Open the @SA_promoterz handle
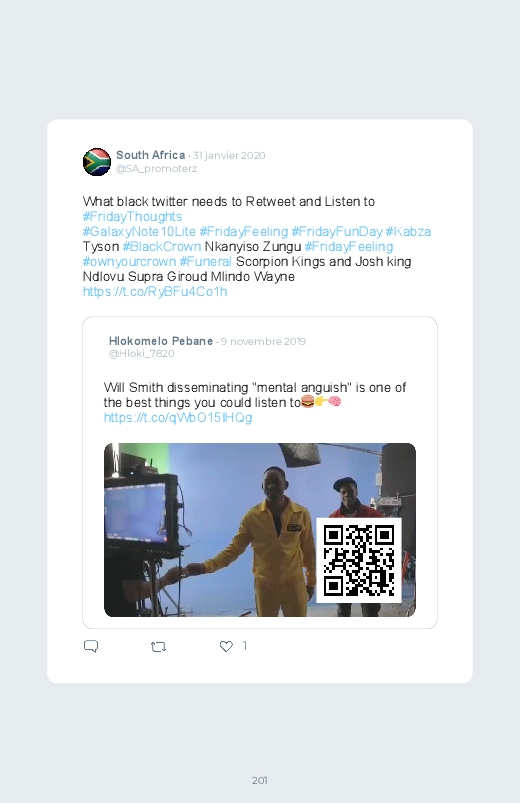This screenshot has height=803, width=520. (156, 168)
